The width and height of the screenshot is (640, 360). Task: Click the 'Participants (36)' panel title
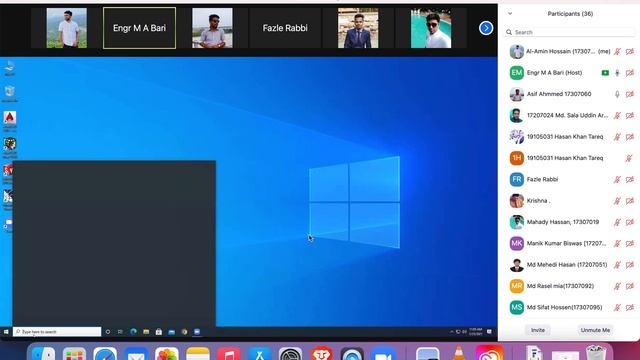coord(570,13)
